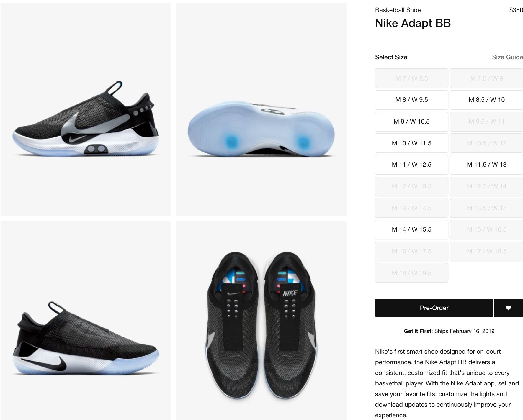Click the unavailable M 18 / W 19.5 size
Viewport: 523px width, 420px height.
click(411, 273)
